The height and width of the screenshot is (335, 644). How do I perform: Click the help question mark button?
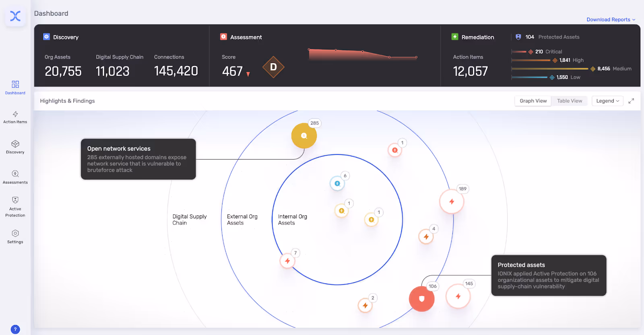pos(15,329)
